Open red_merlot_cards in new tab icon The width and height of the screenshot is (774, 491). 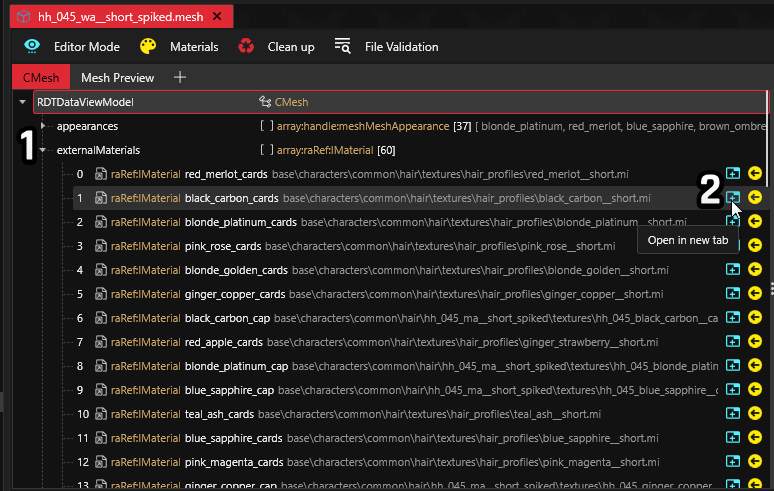click(733, 174)
